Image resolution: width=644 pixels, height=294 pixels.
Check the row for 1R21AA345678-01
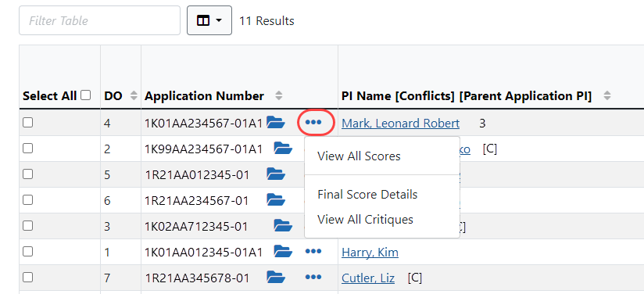tap(27, 278)
